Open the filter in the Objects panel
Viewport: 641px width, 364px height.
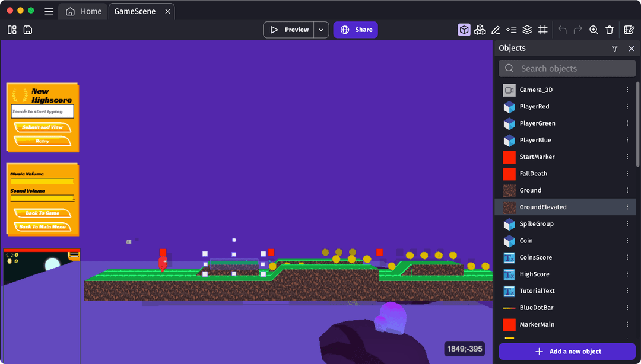[615, 48]
